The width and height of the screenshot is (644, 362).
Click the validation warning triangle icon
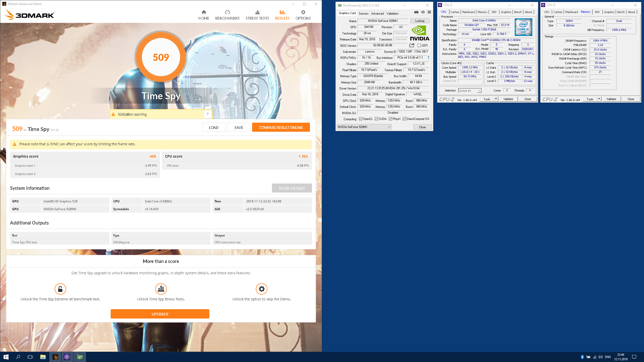pos(113,114)
